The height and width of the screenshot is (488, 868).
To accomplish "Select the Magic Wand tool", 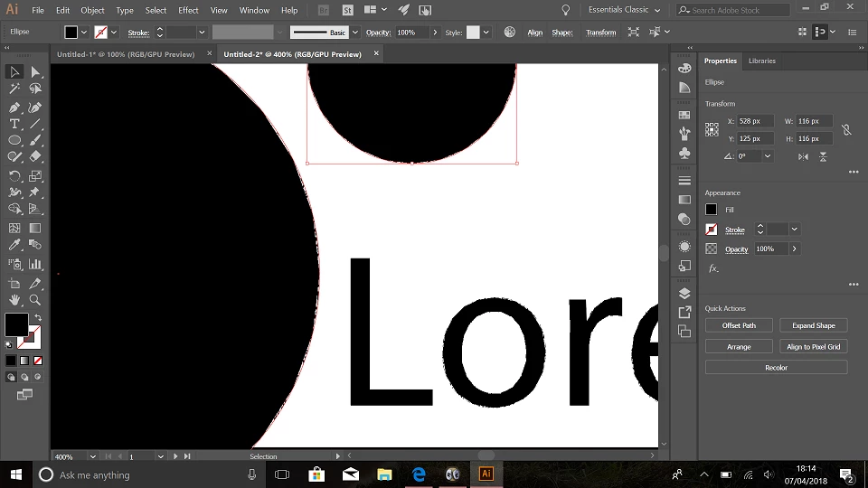I will pyautogui.click(x=14, y=89).
